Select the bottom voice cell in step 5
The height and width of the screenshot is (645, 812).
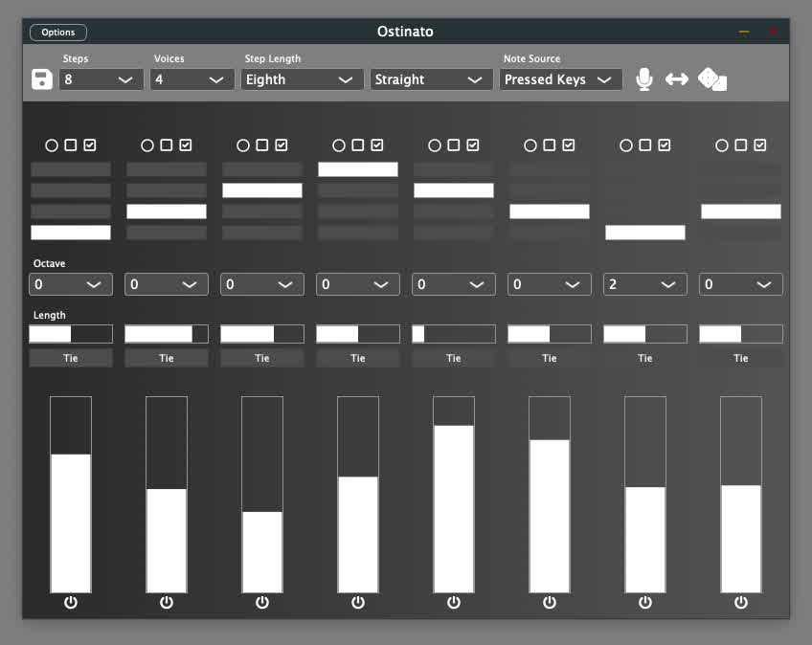pos(454,233)
